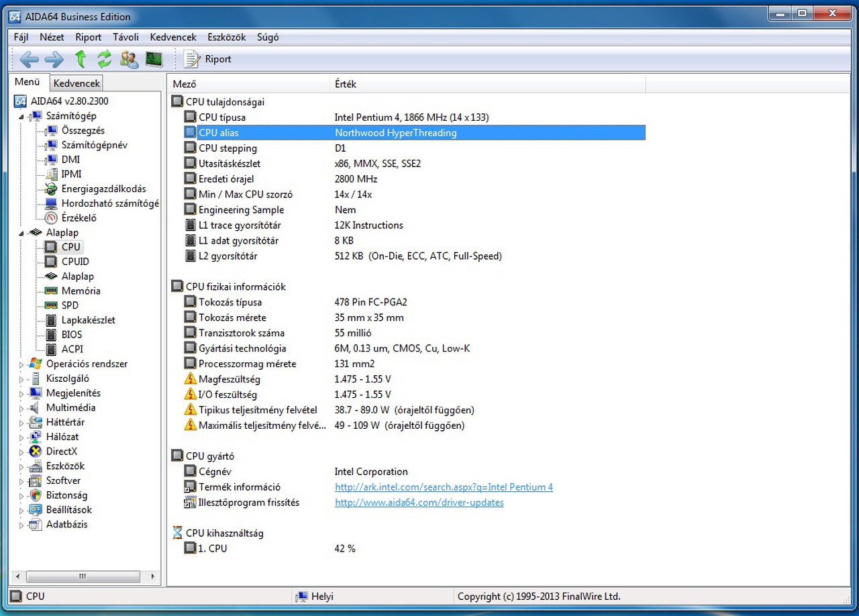
Task: Select the DMI tree item icon
Action: point(51,160)
